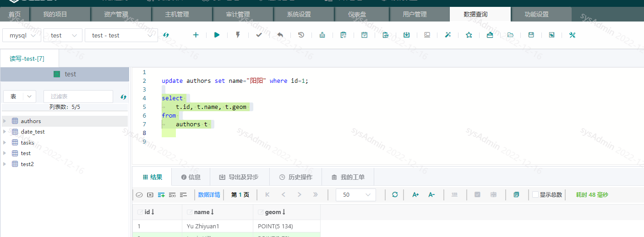Expand the date_test table node
644x237 pixels.
click(5, 132)
